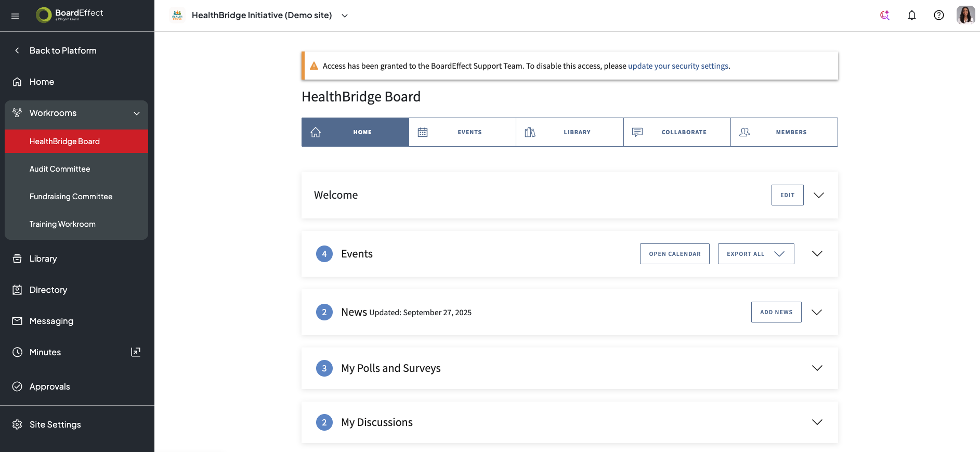Click the help question mark icon
This screenshot has width=980, height=452.
coord(939,16)
